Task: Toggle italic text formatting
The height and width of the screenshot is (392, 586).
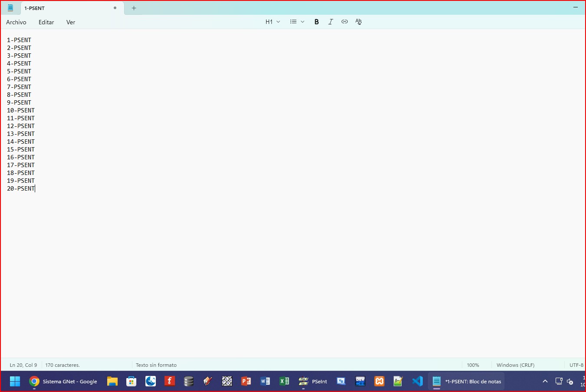Action: tap(330, 22)
